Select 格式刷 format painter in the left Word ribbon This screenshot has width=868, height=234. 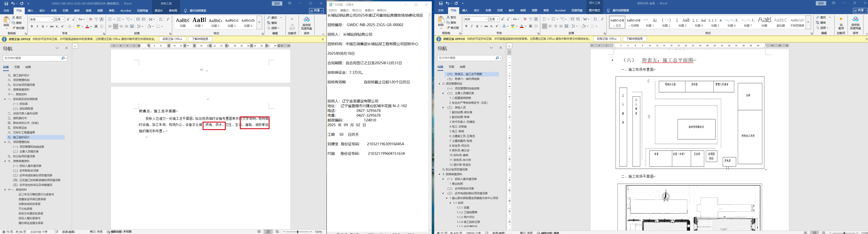(x=18, y=28)
